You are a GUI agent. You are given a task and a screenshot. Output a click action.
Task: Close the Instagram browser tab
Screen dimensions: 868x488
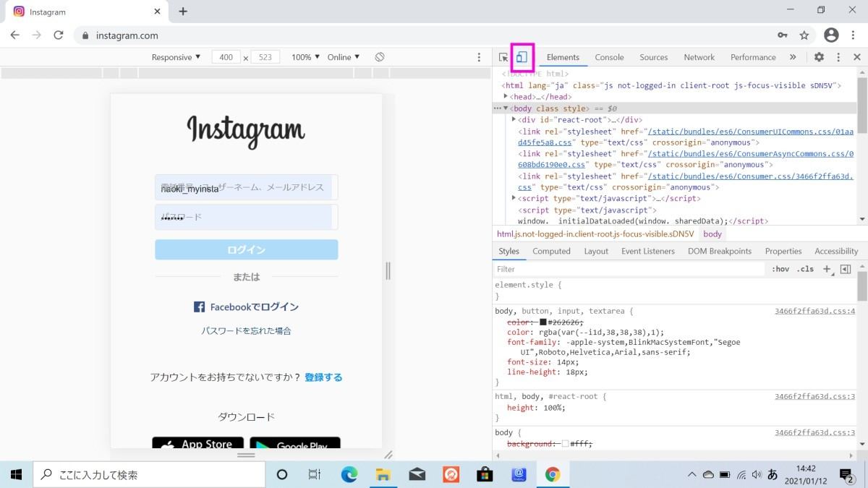click(157, 12)
